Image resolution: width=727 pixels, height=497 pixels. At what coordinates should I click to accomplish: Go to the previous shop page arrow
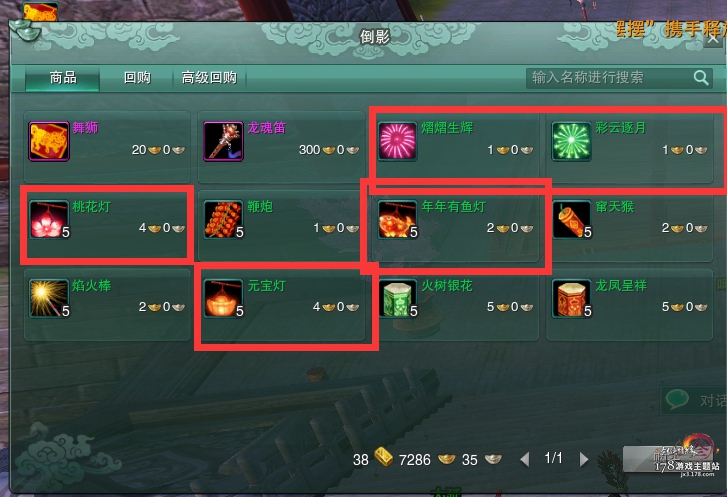(x=524, y=459)
